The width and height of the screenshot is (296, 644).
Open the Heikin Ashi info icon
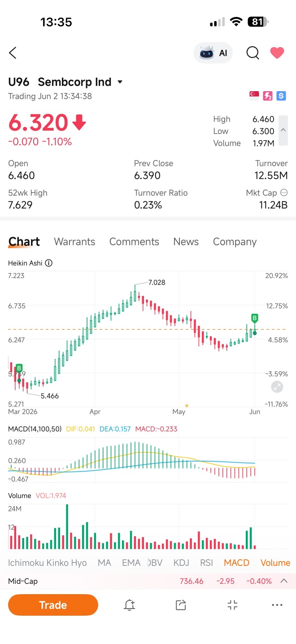click(49, 263)
